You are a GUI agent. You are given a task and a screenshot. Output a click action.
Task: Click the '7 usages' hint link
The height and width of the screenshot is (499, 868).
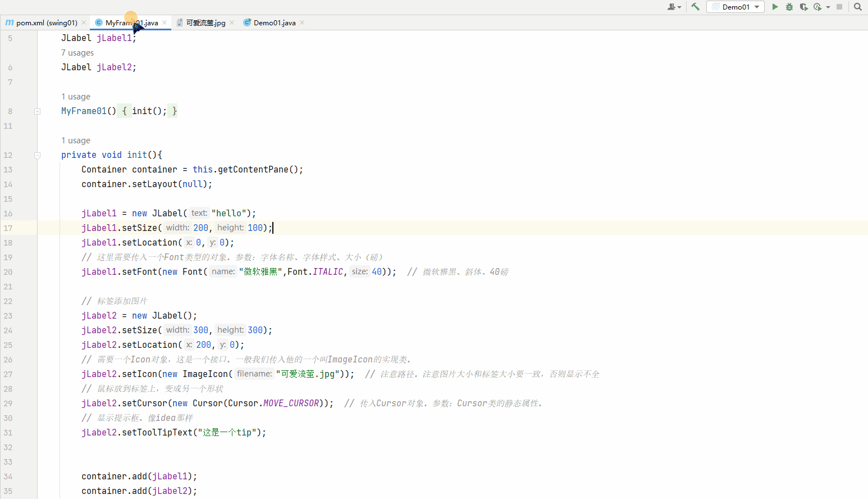click(x=77, y=53)
